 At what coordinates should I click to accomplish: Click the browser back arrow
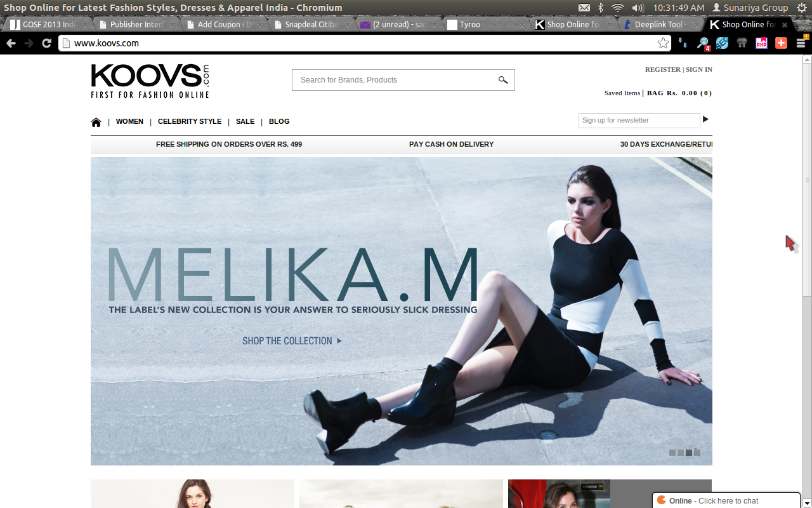coord(11,43)
